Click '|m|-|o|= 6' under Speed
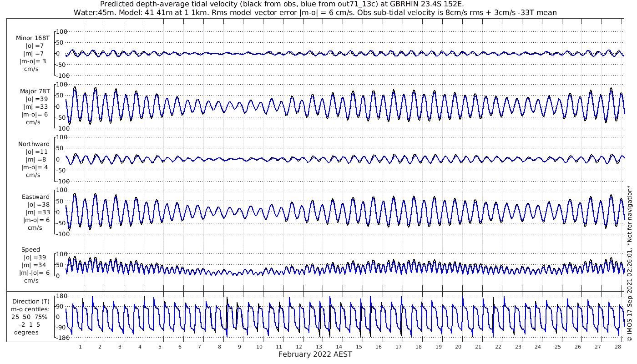The image size is (637, 364). pyautogui.click(x=35, y=273)
